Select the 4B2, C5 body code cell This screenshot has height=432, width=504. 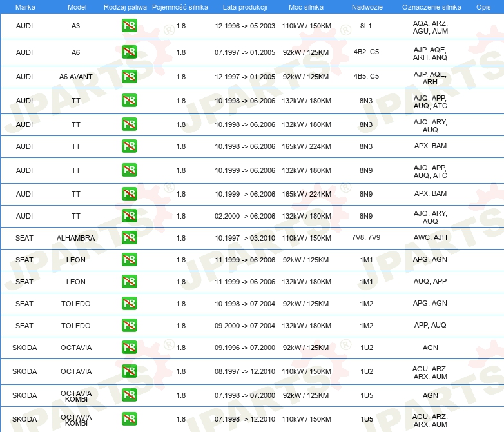click(x=366, y=52)
